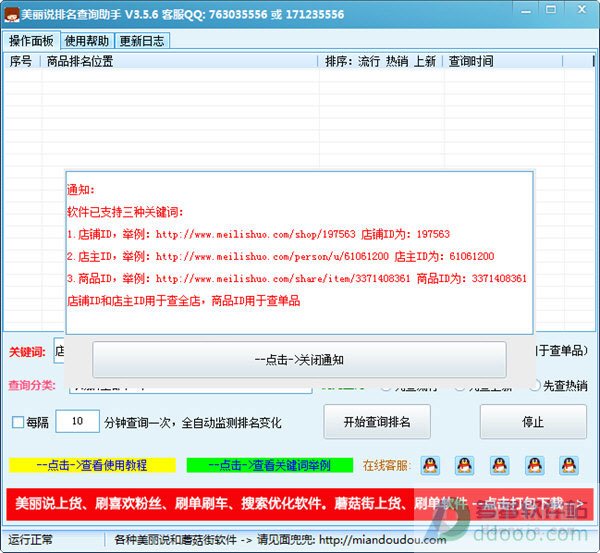The width and height of the screenshot is (600, 553).
Task: Click the third QQ penguin customer service icon
Action: pyautogui.click(x=500, y=465)
